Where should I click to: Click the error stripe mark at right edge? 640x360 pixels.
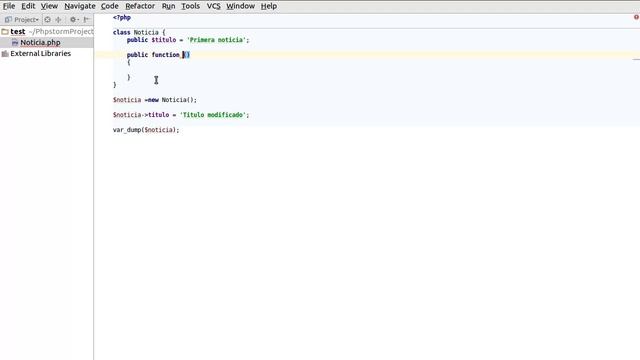636,60
